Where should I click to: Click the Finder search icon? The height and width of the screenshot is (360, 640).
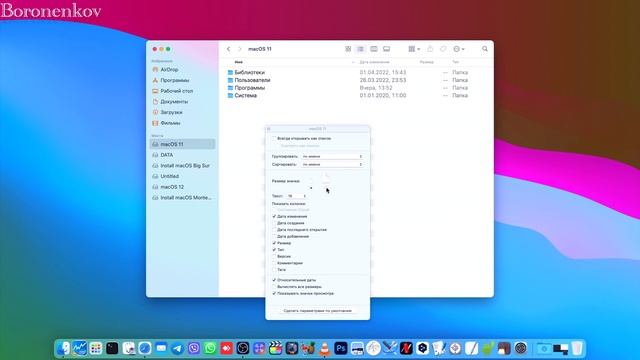pos(485,49)
